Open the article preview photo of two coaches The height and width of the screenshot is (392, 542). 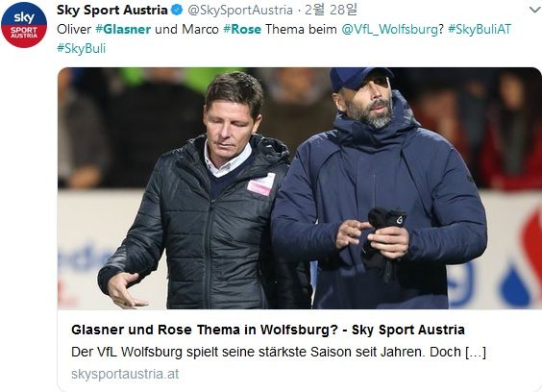(299, 188)
